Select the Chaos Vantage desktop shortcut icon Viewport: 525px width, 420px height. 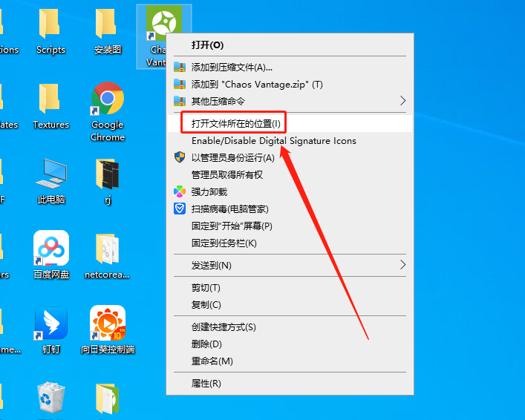pyautogui.click(x=160, y=26)
